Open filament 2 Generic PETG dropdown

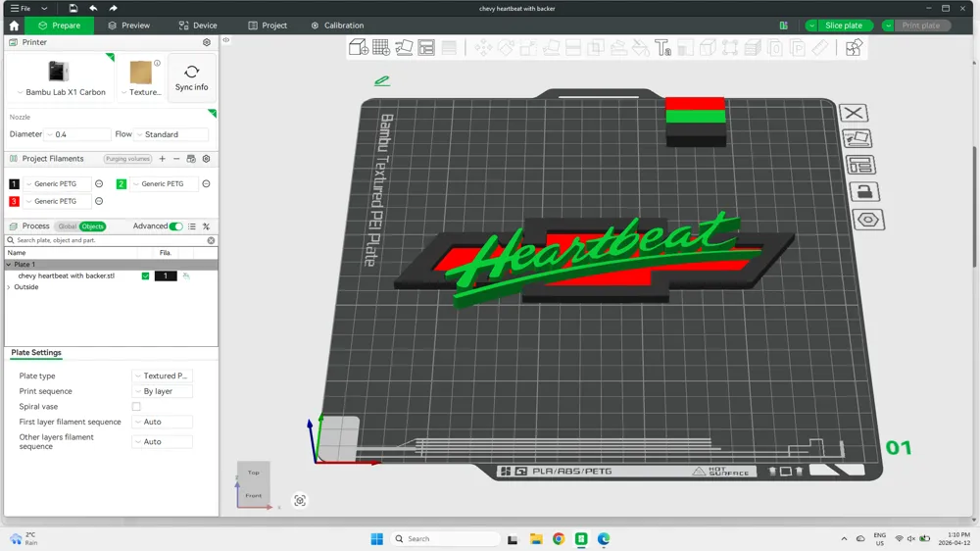pos(164,184)
